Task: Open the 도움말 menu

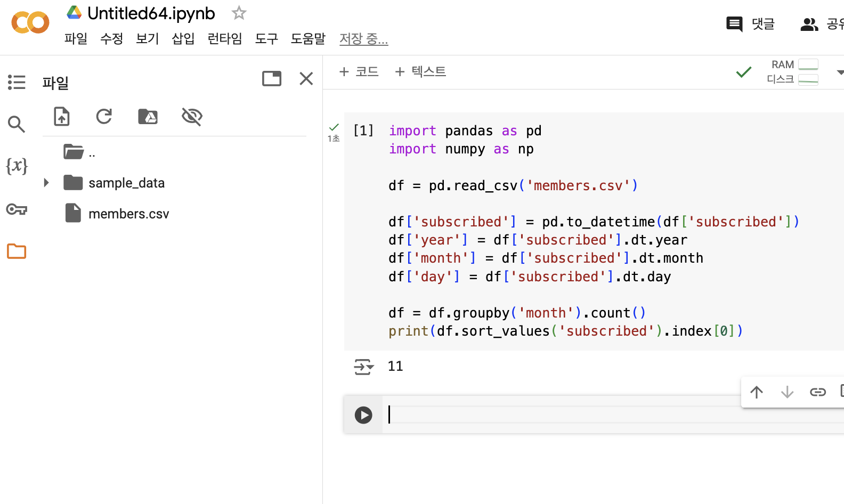Action: coord(308,39)
